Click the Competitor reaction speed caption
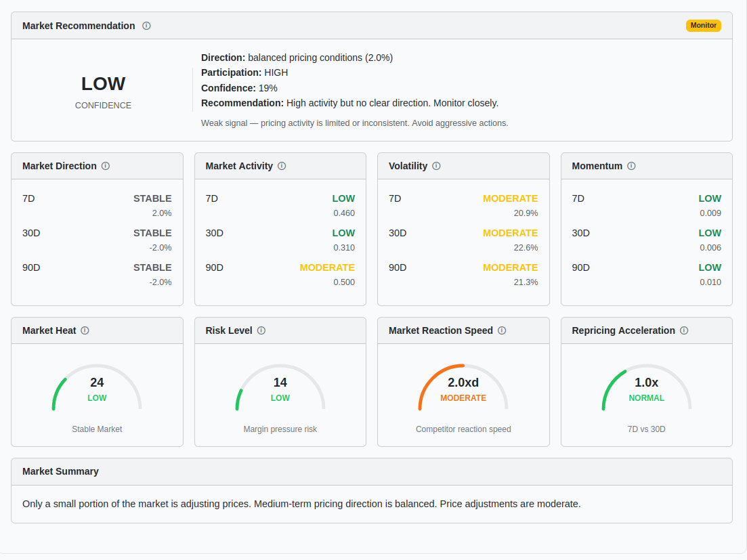The image size is (747, 560). click(x=463, y=429)
